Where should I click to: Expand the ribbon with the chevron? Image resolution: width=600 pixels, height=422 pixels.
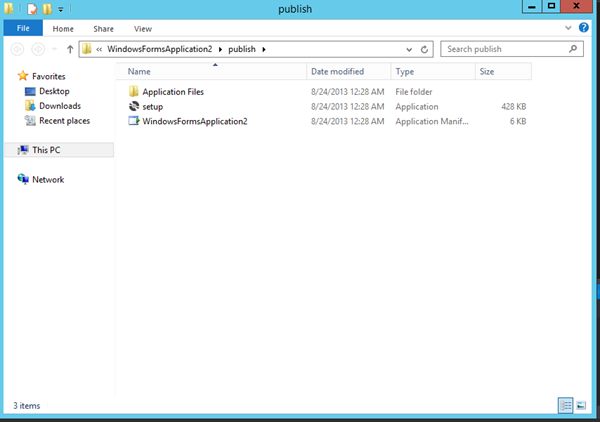tap(569, 29)
